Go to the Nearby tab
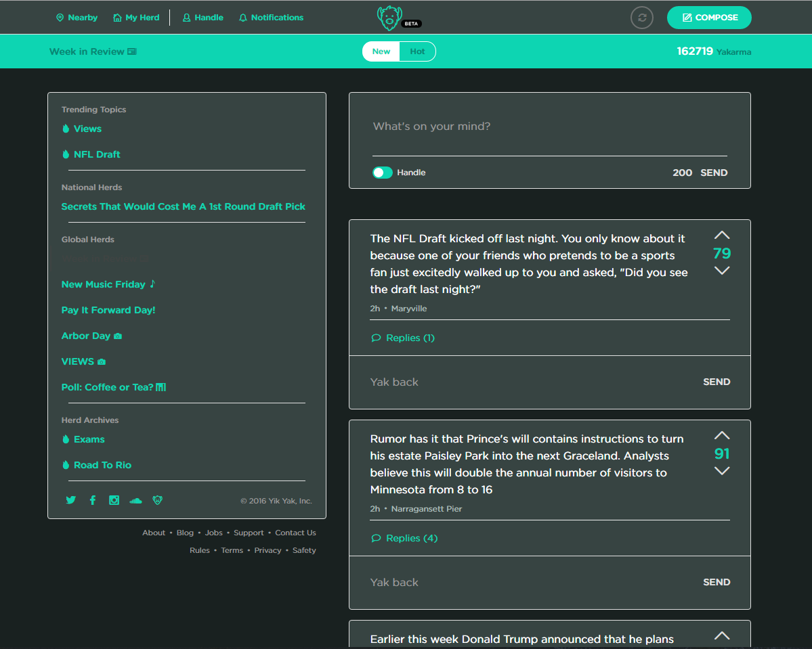This screenshot has height=649, width=812. point(77,18)
